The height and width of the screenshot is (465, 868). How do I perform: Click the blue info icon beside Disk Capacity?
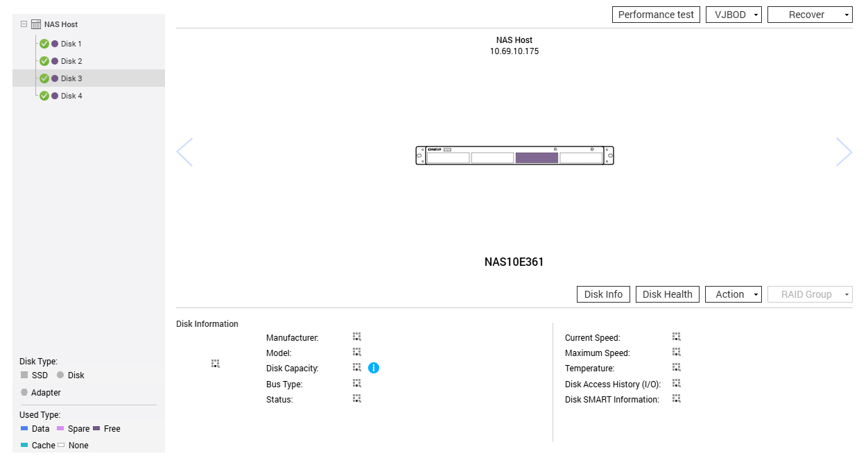click(374, 368)
